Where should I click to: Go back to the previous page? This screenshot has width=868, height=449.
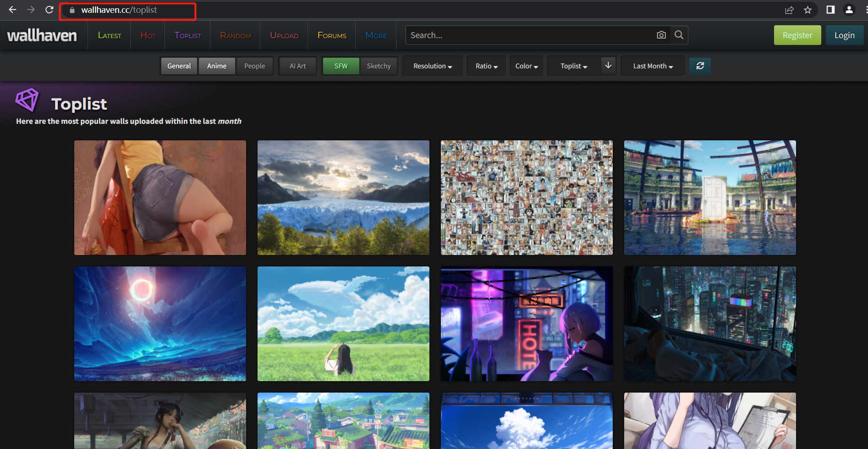(x=12, y=10)
